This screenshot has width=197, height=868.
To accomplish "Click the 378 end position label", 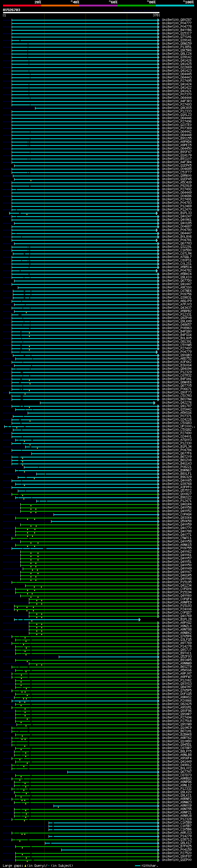I will (155, 15).
